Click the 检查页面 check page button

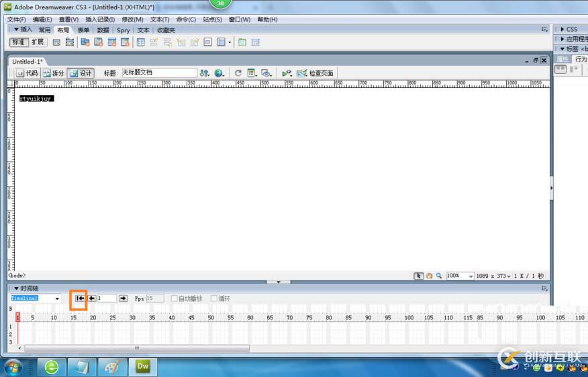point(315,73)
